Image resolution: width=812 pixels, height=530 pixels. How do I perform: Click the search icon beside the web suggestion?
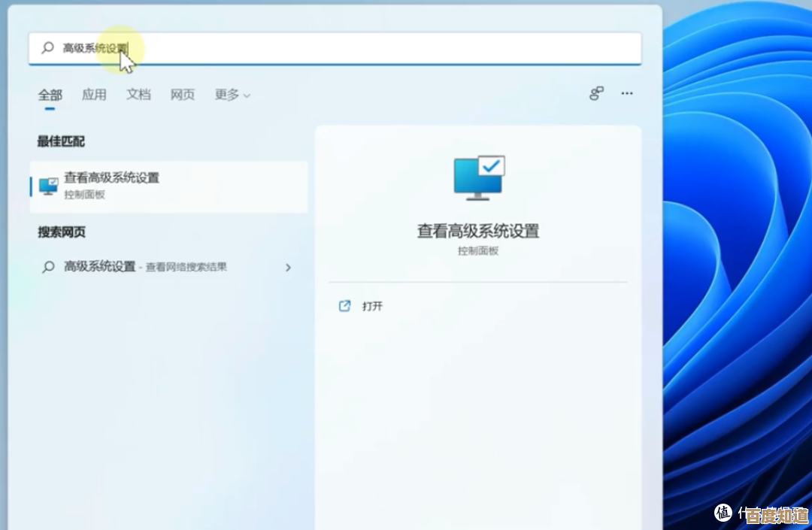[x=47, y=267]
